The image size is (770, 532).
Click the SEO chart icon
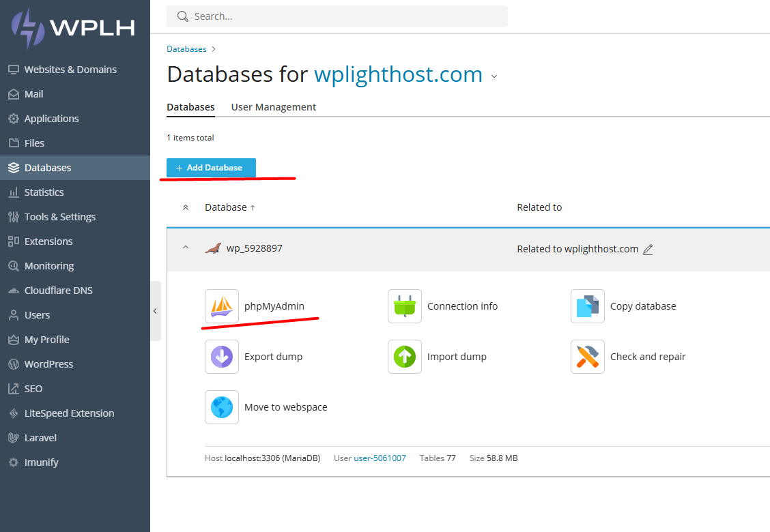tap(14, 389)
